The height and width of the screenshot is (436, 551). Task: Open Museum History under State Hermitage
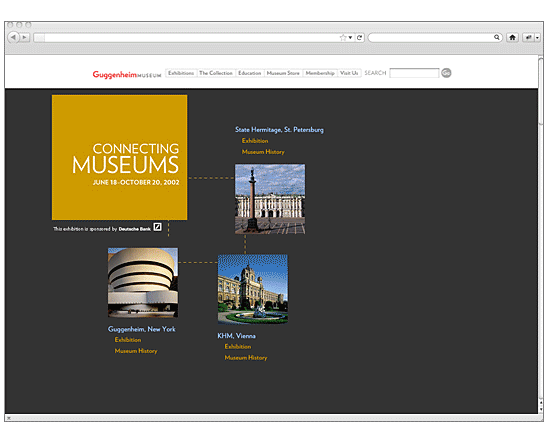(x=263, y=152)
